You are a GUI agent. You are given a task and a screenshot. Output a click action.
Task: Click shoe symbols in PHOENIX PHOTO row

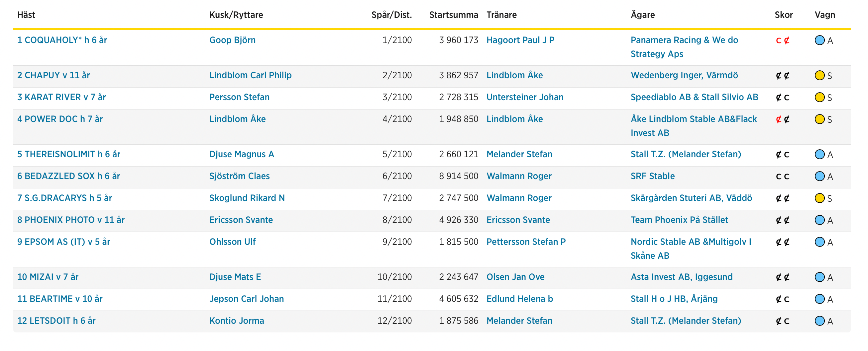tap(782, 220)
